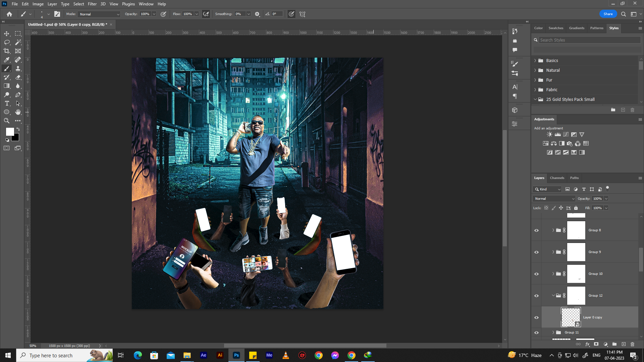Screen dimensions: 644x362
Task: Open the Photoshop search icon
Action: [623, 14]
